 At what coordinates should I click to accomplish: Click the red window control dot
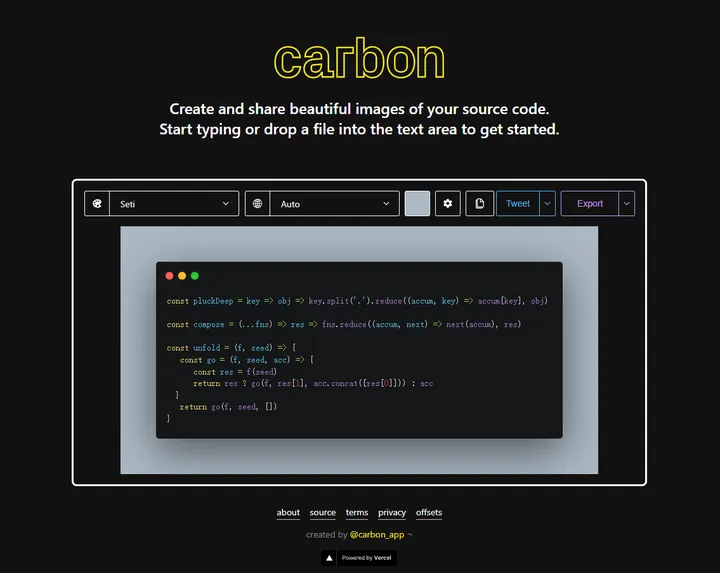[x=169, y=275]
